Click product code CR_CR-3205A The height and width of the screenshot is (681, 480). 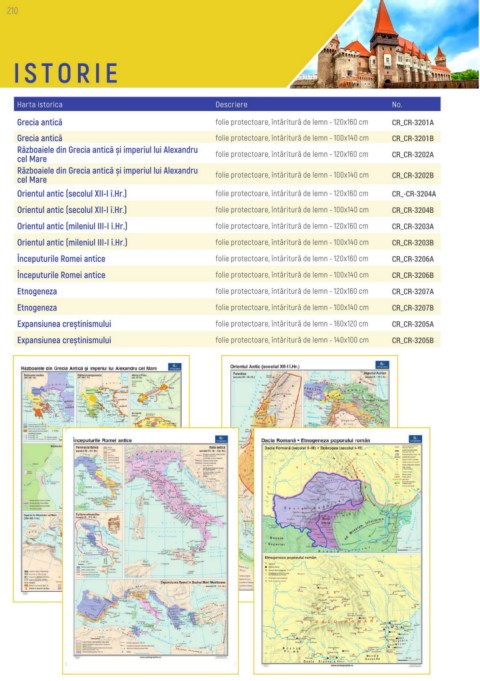[x=413, y=324]
